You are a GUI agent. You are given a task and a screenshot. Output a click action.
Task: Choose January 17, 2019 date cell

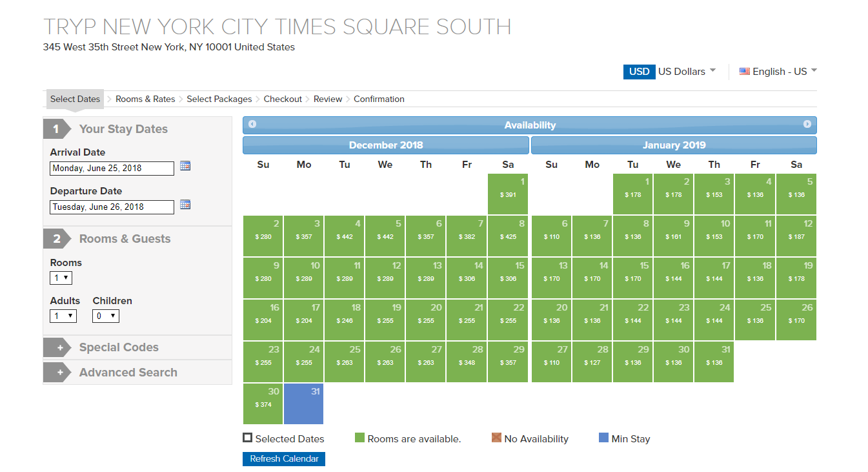click(x=714, y=278)
